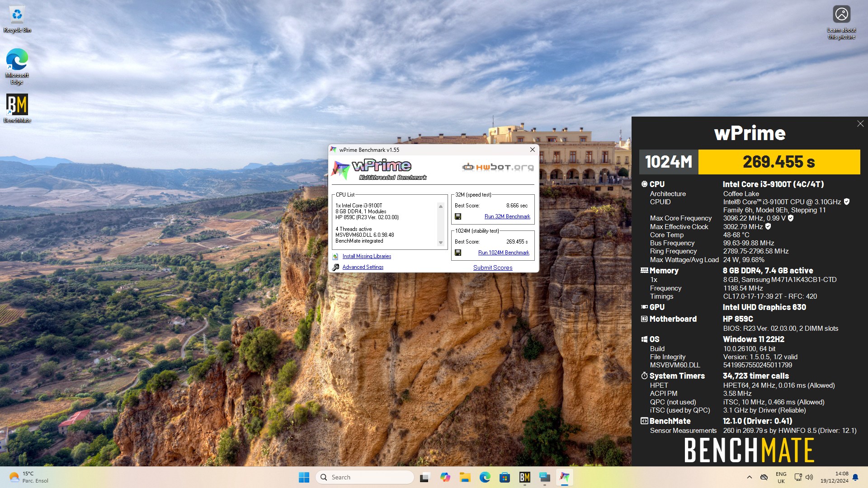Click the 'Windows 11 22H2' OS value
868x488 pixels.
tap(754, 339)
